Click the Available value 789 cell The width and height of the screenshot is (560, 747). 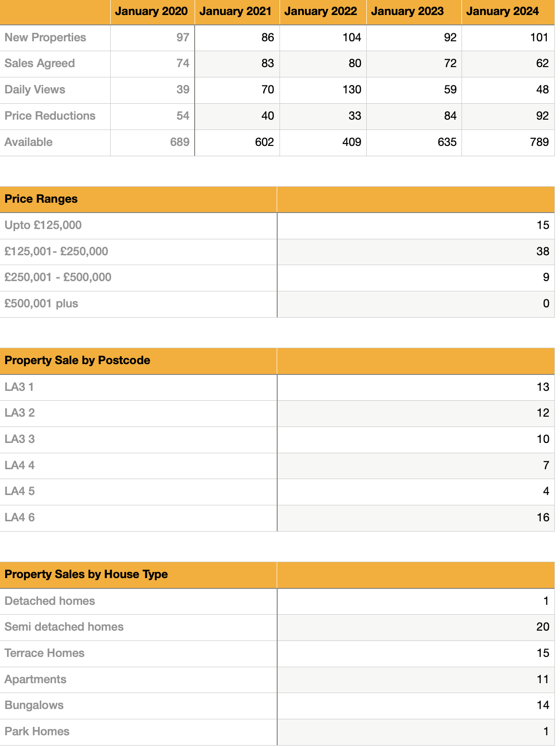tap(507, 142)
